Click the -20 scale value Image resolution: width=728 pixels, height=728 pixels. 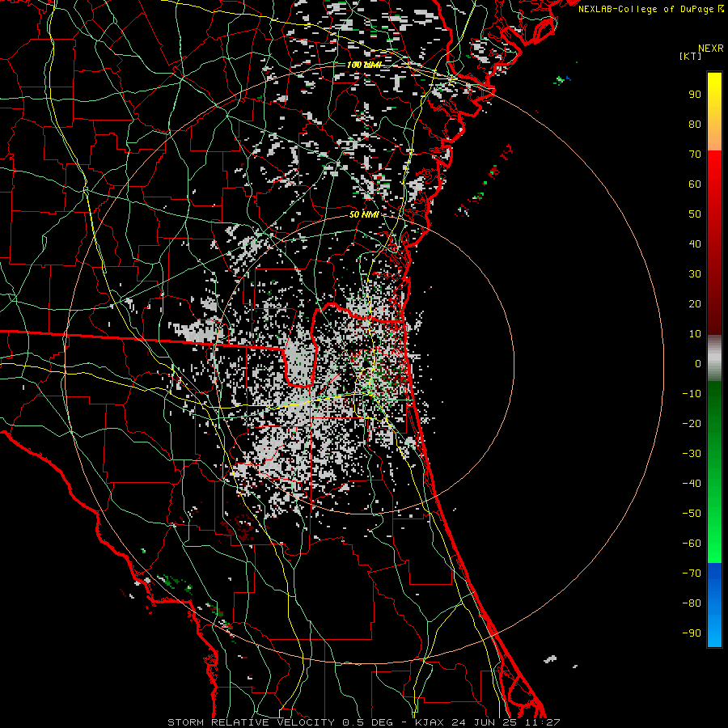coord(692,424)
